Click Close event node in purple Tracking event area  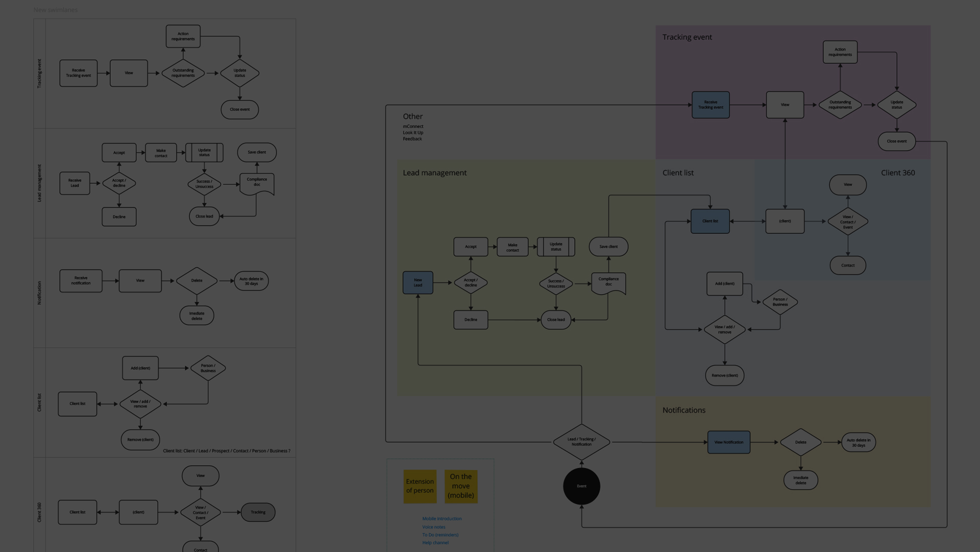[897, 141]
